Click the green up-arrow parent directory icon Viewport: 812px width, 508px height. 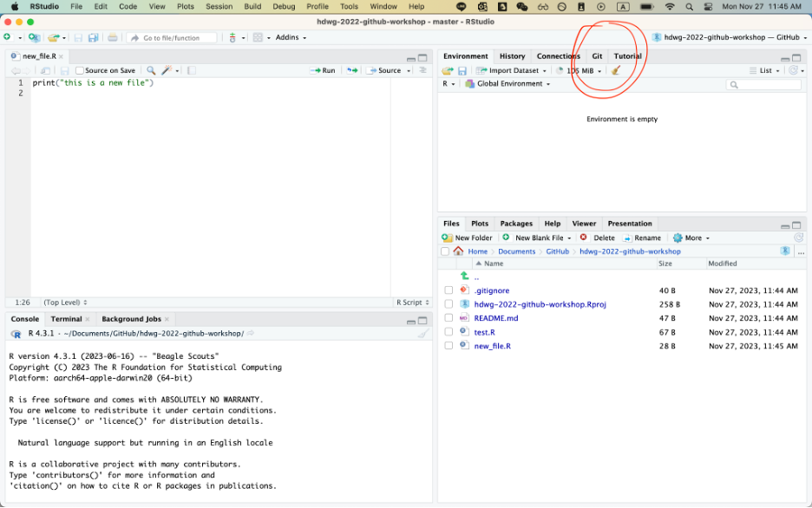[x=464, y=277]
